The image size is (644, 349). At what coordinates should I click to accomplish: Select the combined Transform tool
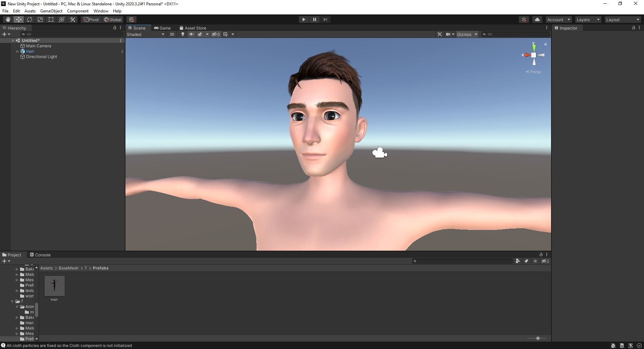pos(61,19)
